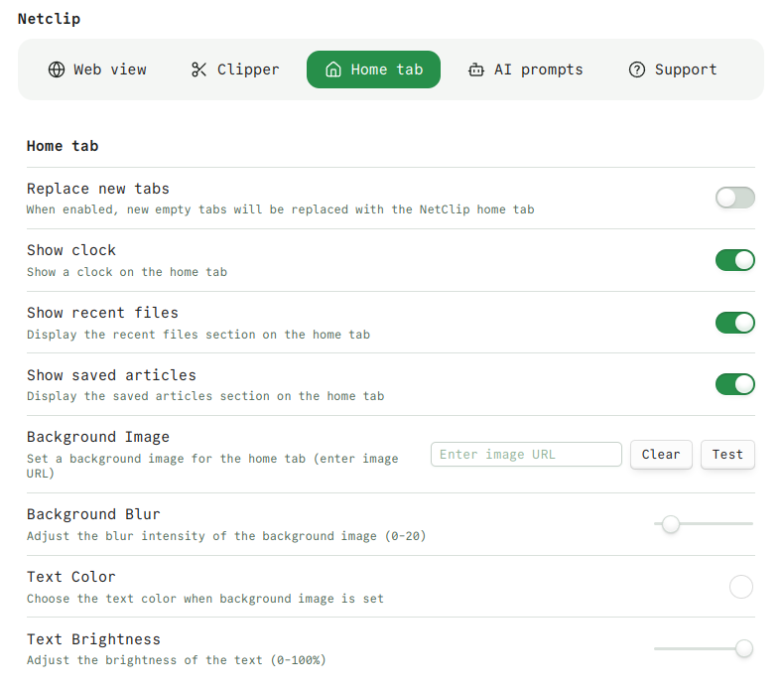Click the robot icon for AI prompts
This screenshot has width=784, height=690.
click(x=476, y=69)
